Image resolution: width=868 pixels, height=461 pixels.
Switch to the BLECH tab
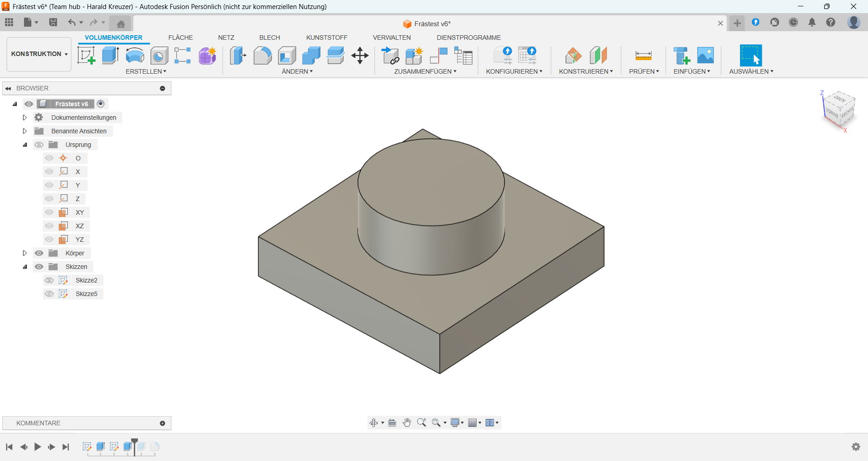[269, 38]
